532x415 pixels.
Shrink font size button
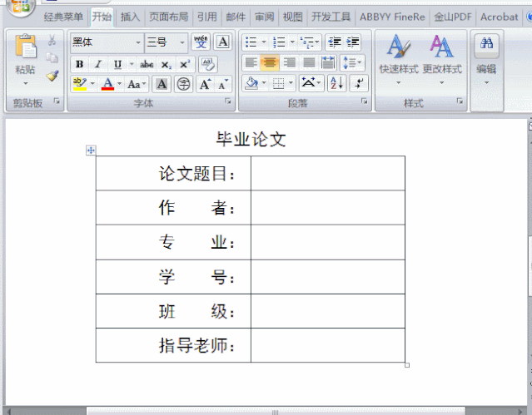click(223, 84)
